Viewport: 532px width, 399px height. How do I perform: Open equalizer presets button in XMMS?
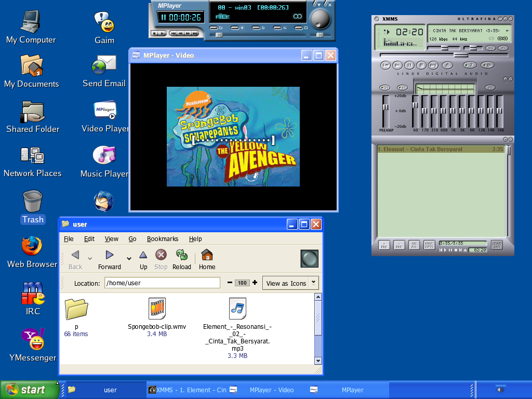490,87
